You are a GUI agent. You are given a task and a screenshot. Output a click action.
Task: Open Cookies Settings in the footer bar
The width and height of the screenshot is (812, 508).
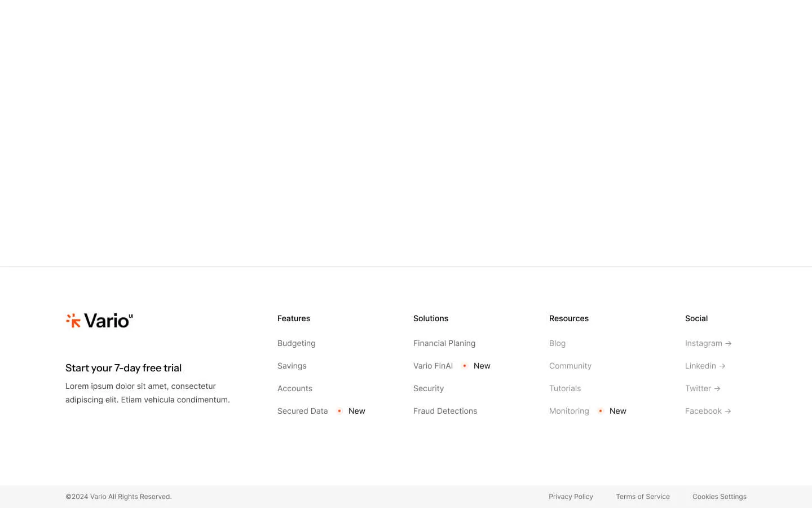click(719, 497)
